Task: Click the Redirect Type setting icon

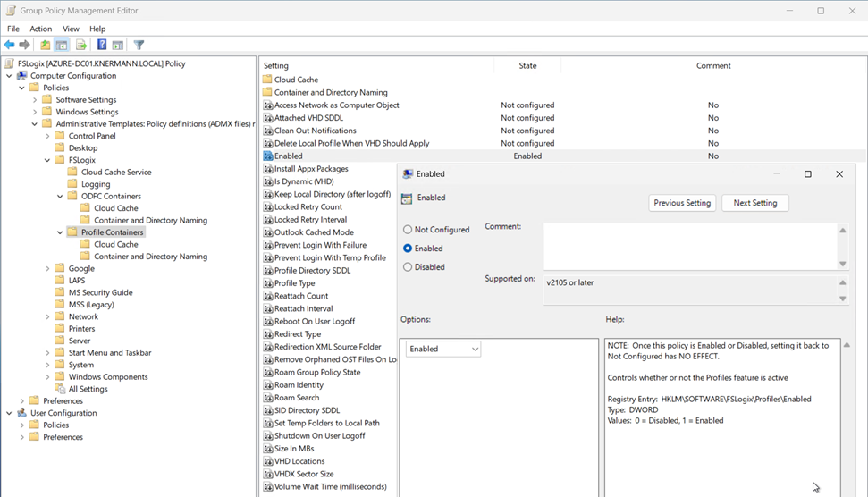Action: click(x=268, y=333)
